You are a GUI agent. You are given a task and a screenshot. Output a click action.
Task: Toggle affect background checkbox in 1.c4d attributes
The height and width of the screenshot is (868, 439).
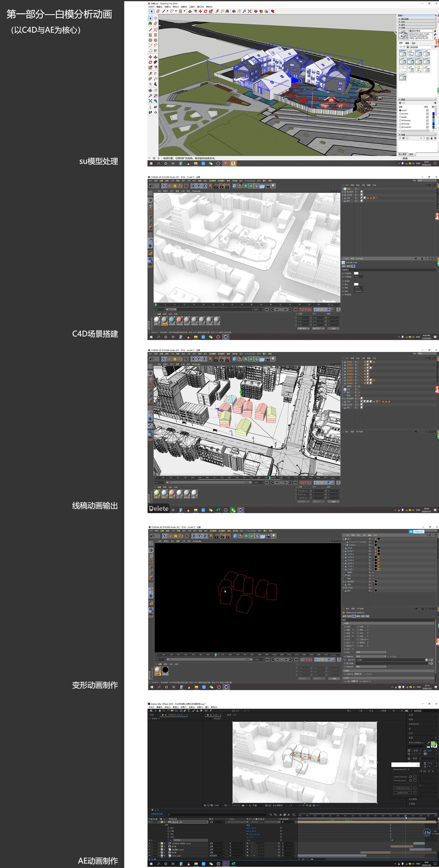(355, 295)
